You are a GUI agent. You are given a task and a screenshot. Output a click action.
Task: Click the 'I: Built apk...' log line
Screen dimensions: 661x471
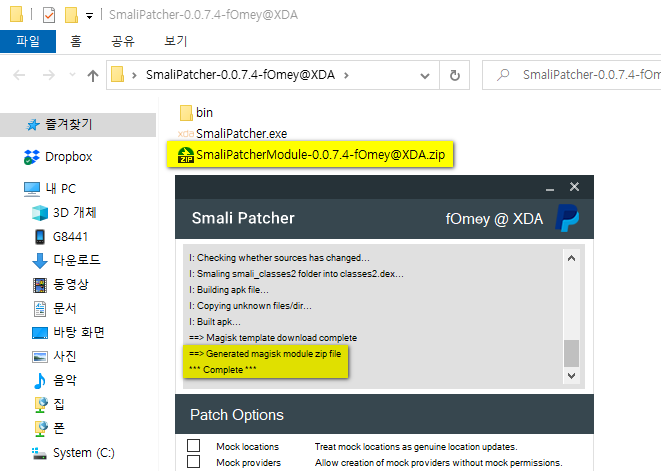(215, 322)
